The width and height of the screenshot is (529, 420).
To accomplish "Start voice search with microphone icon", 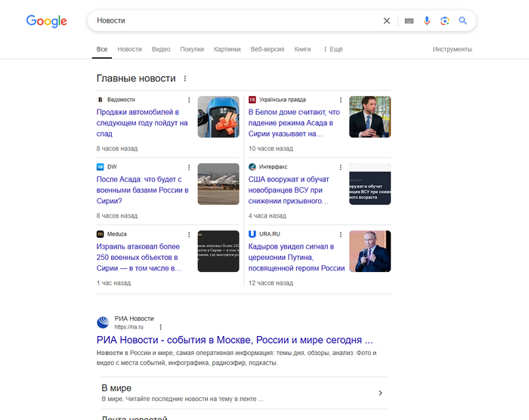I will [x=427, y=21].
